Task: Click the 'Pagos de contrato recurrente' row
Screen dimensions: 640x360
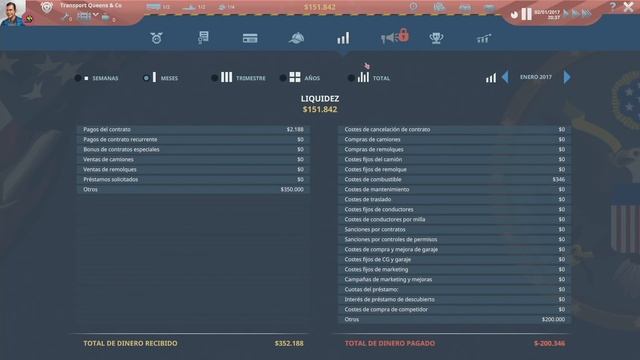Action: pyautogui.click(x=193, y=140)
